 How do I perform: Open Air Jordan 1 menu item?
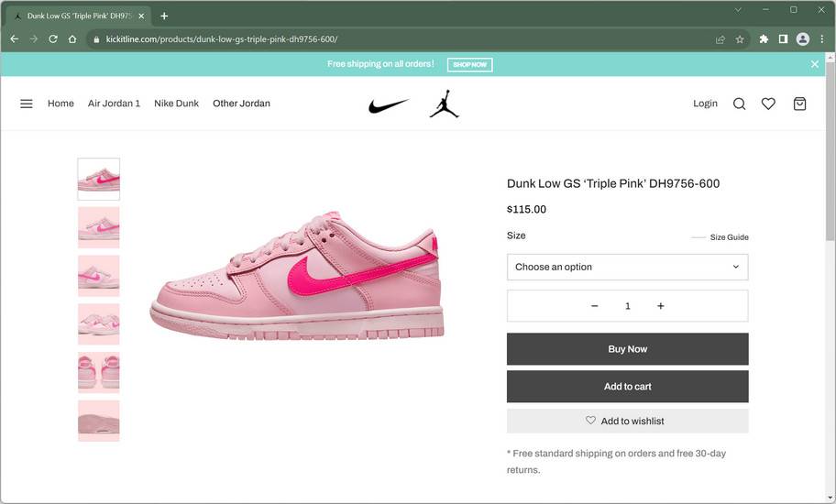point(114,104)
